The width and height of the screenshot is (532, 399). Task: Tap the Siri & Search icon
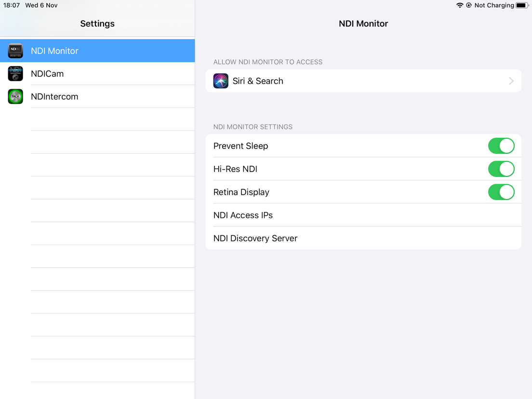(x=221, y=81)
